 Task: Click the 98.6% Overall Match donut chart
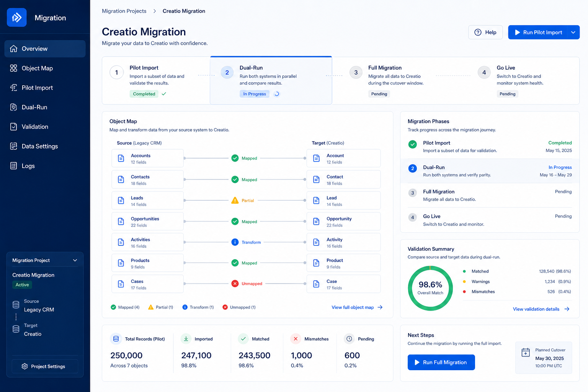click(430, 288)
